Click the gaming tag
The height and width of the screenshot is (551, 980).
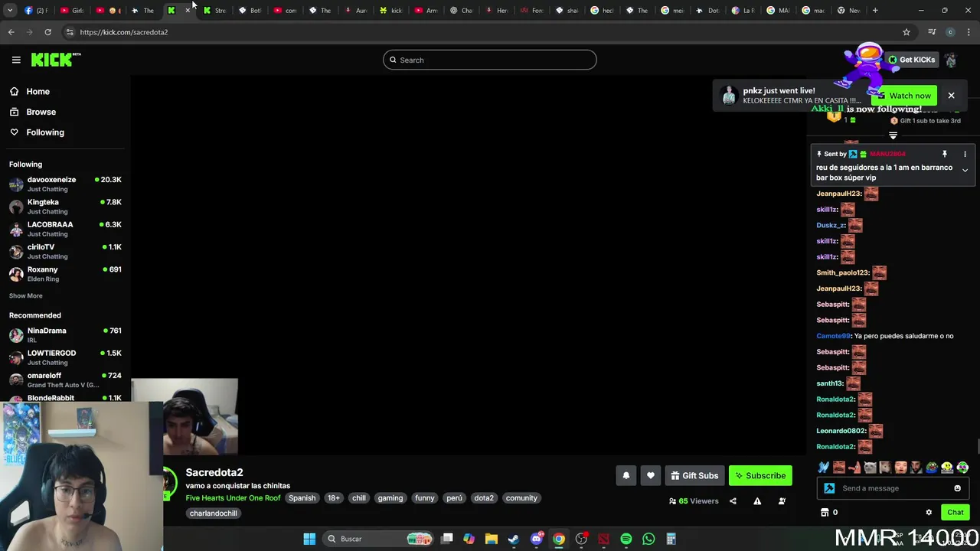[390, 498]
